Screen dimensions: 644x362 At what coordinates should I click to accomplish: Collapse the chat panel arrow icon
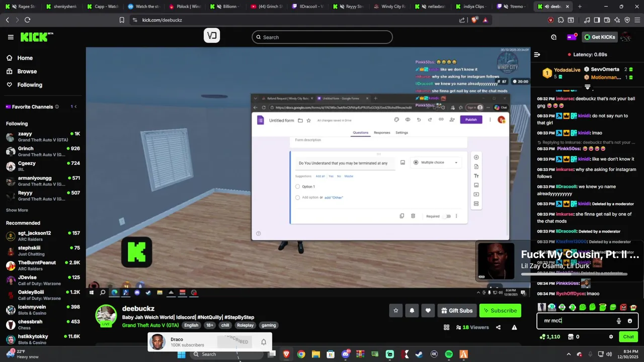pos(537,54)
